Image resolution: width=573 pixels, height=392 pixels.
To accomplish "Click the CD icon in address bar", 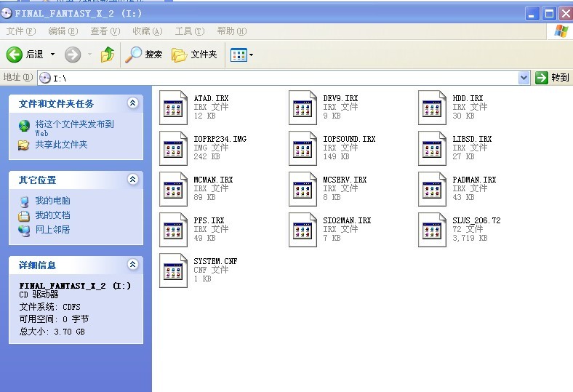I will pos(45,78).
